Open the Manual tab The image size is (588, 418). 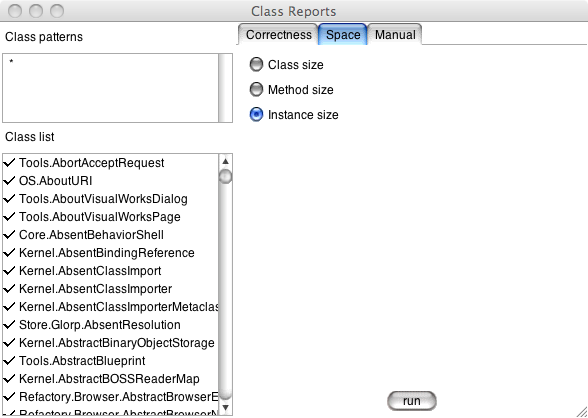[395, 34]
